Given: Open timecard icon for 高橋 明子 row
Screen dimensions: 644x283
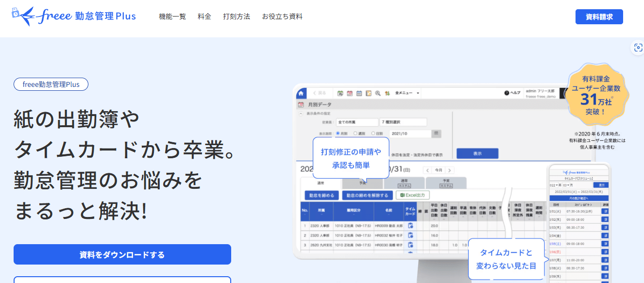Looking at the screenshot, I should (x=410, y=245).
